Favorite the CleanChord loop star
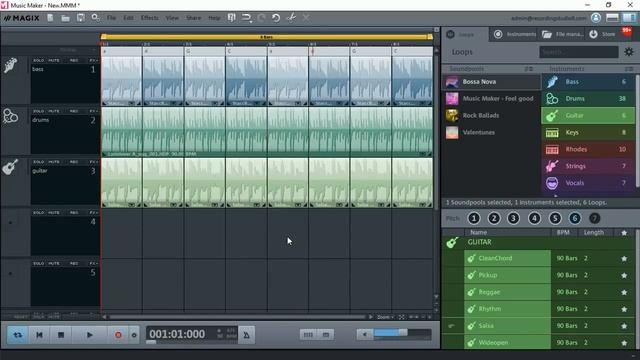 click(x=624, y=258)
